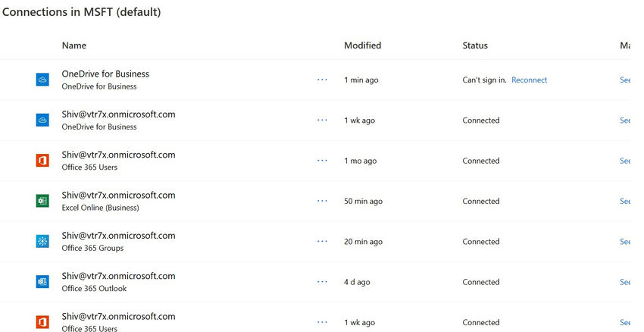Image resolution: width=644 pixels, height=332 pixels.
Task: Click the Office icon in the 1 mo ago row
Action: pos(42,161)
